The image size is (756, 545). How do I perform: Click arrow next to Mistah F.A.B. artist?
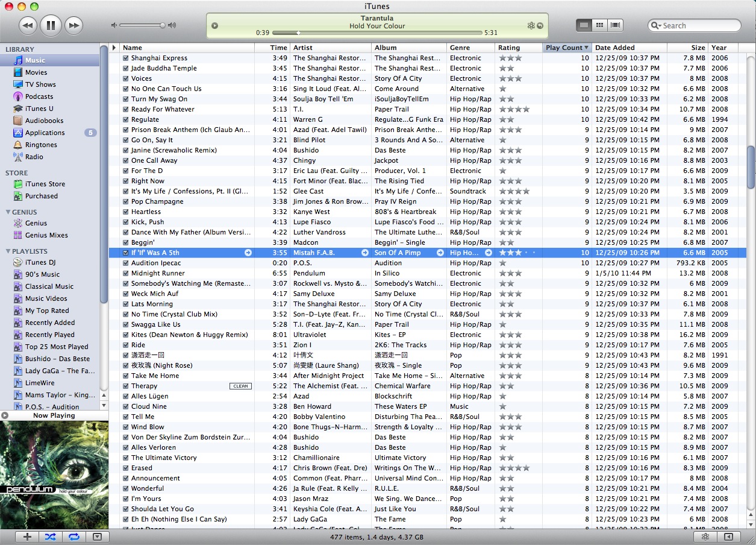point(364,253)
